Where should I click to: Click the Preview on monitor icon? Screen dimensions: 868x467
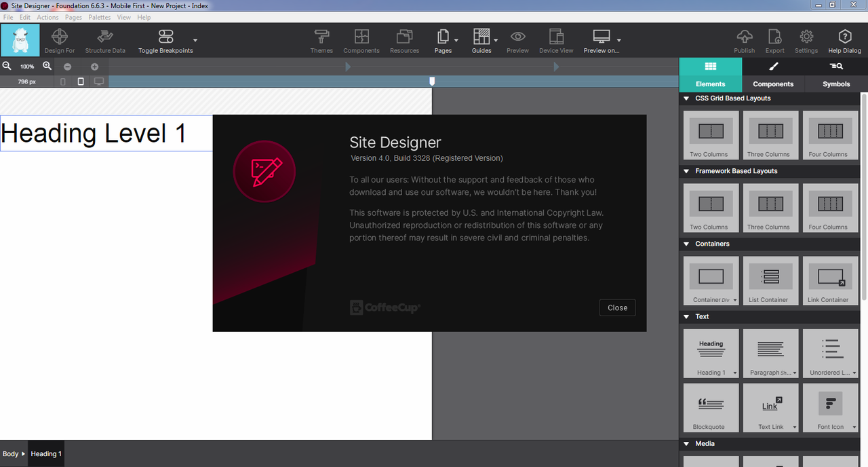(601, 37)
